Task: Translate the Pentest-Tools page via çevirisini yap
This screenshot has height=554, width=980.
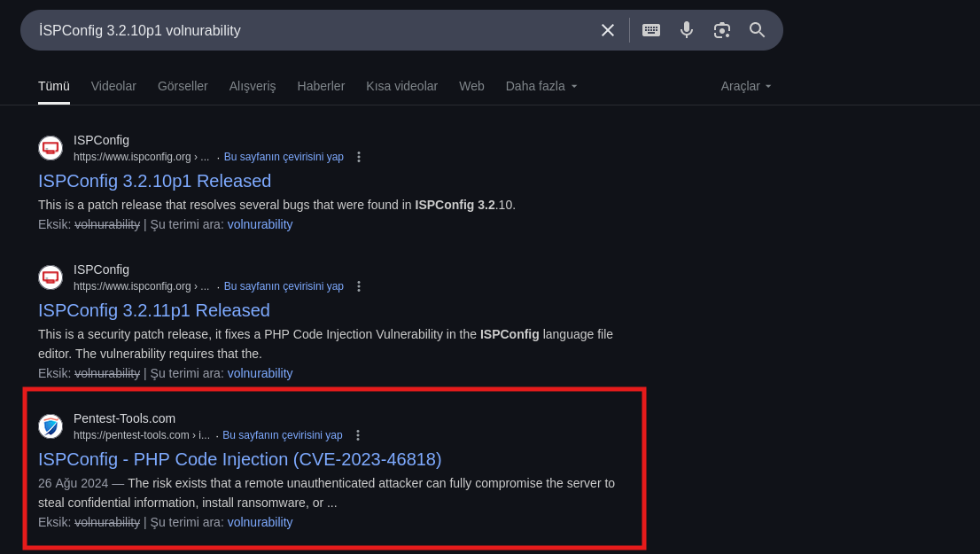Action: (x=282, y=435)
